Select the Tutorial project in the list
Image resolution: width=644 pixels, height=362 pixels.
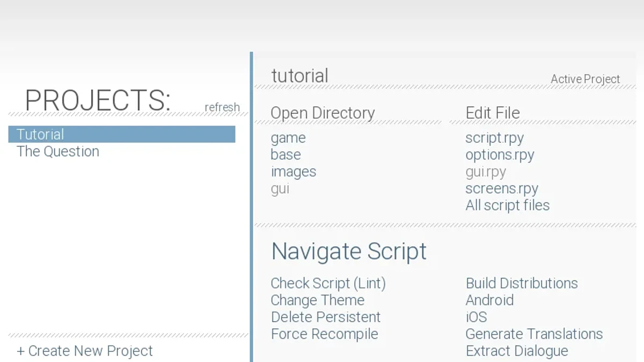(122, 134)
